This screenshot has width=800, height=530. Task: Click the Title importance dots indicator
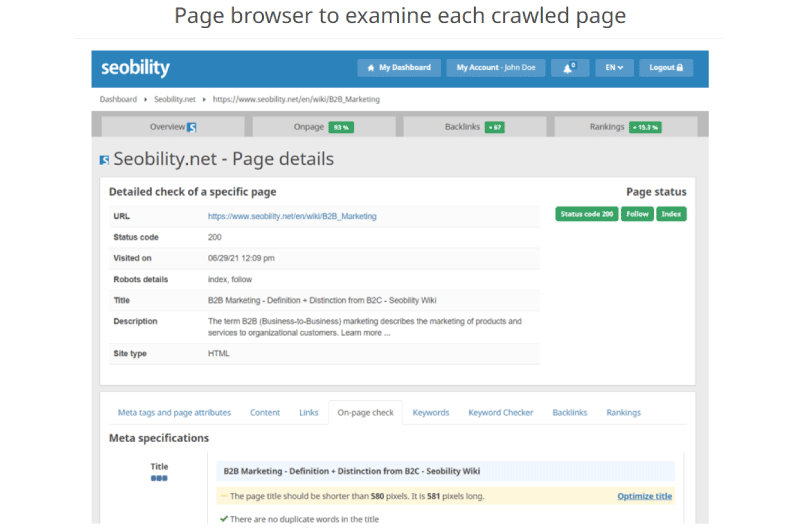pyautogui.click(x=159, y=478)
